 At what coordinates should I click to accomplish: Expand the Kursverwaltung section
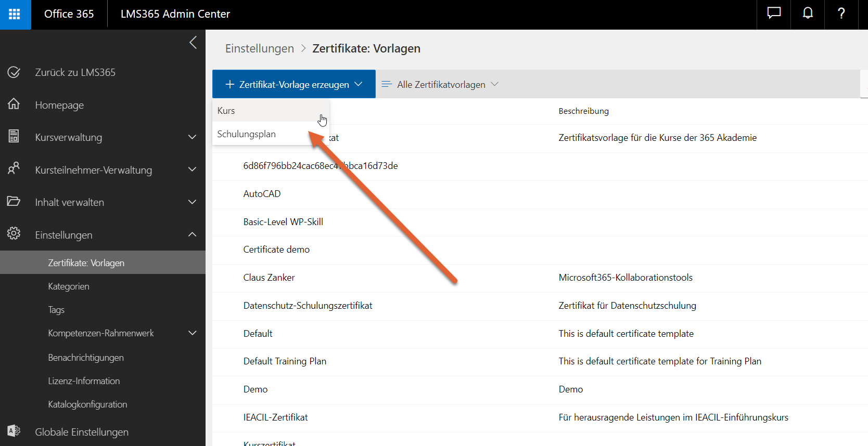tap(192, 137)
